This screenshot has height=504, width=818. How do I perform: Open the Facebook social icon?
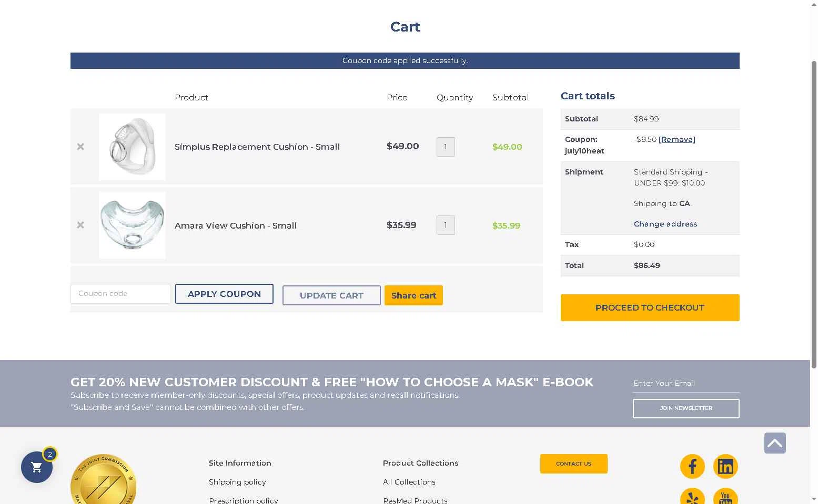coord(692,466)
